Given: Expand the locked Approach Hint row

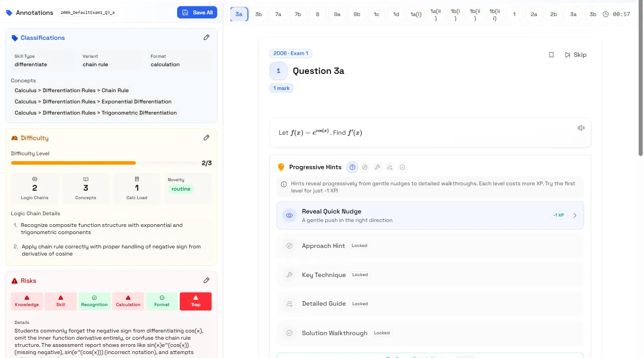Looking at the screenshot, I should coord(429,245).
